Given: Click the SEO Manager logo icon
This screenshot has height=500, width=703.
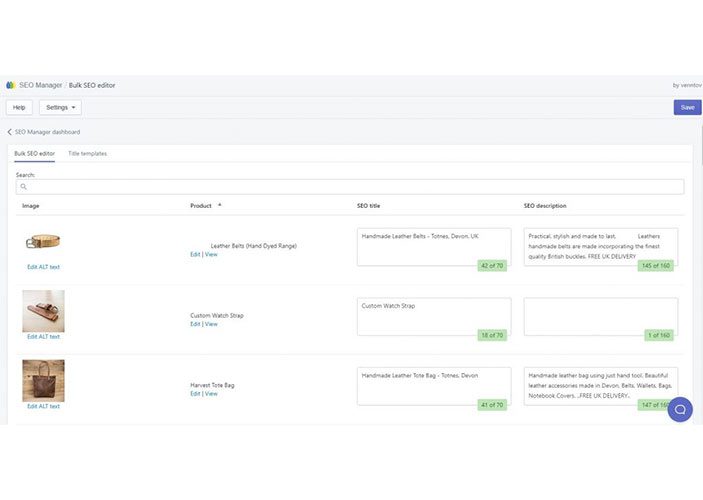Looking at the screenshot, I should [x=11, y=85].
